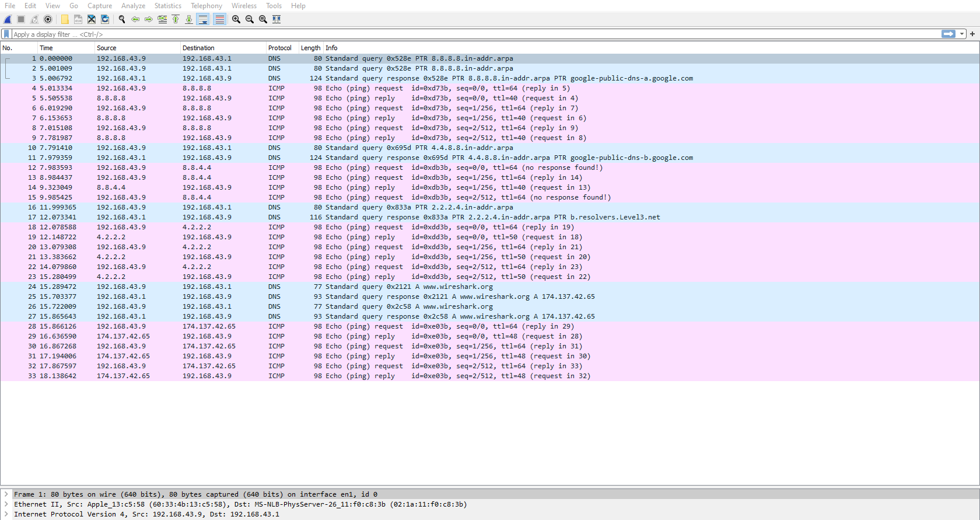Select packet 17 b.resolvers.Level3.net response
This screenshot has width=980, height=520.
pos(490,217)
